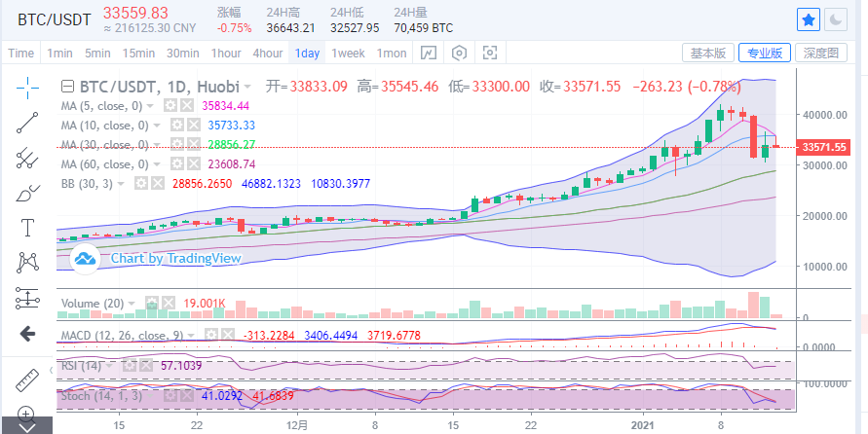Click the BTC/USDT pair title
Image resolution: width=868 pixels, height=434 pixels.
tap(54, 19)
